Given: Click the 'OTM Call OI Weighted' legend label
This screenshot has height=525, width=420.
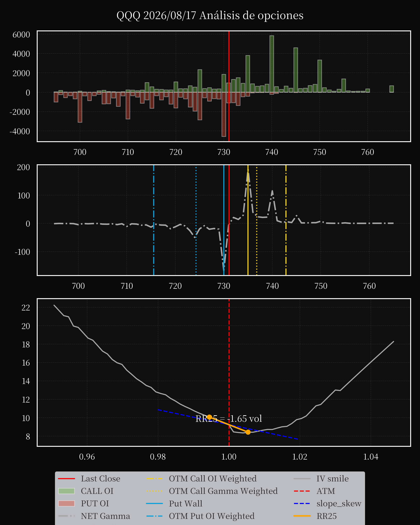Looking at the screenshot, I should [x=213, y=479].
